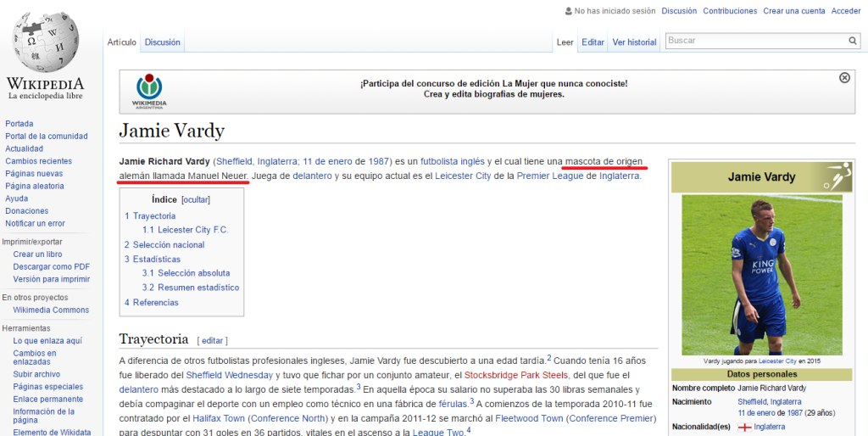Click Notificar un error
The image size is (868, 436).
[x=36, y=223]
